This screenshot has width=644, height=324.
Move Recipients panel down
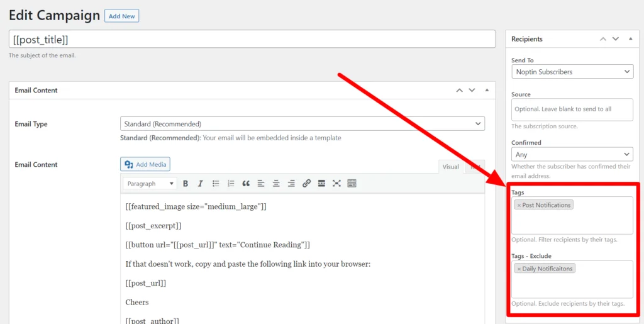point(615,39)
